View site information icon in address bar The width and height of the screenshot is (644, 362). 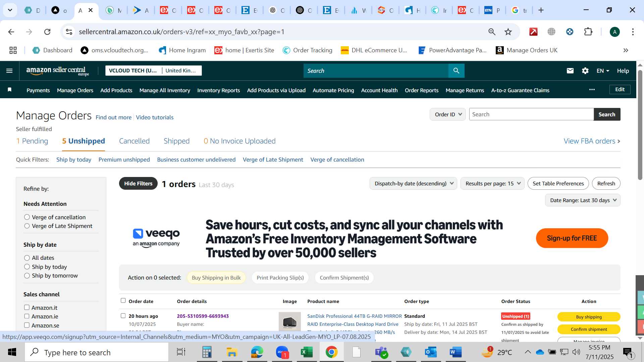coord(69,32)
